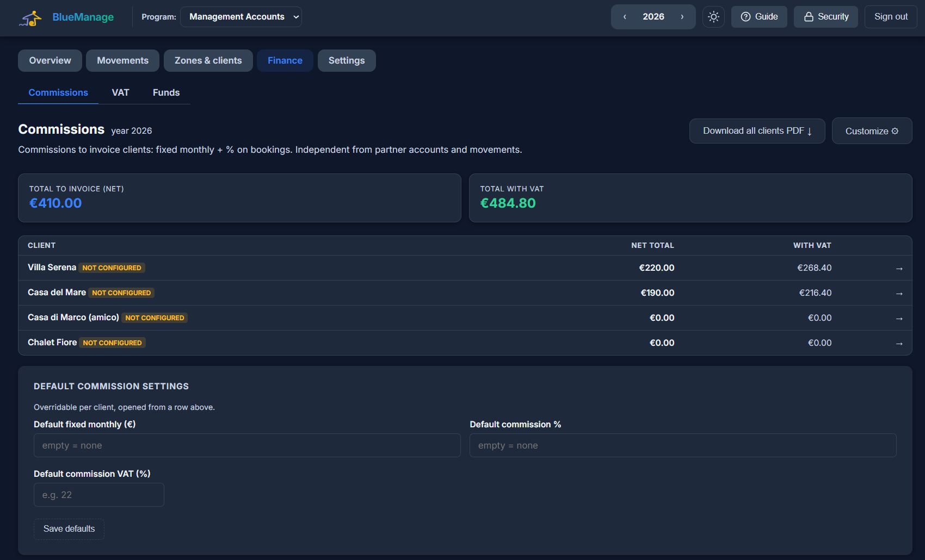Image resolution: width=925 pixels, height=560 pixels.
Task: Select the Funds sub-tab
Action: pyautogui.click(x=166, y=92)
